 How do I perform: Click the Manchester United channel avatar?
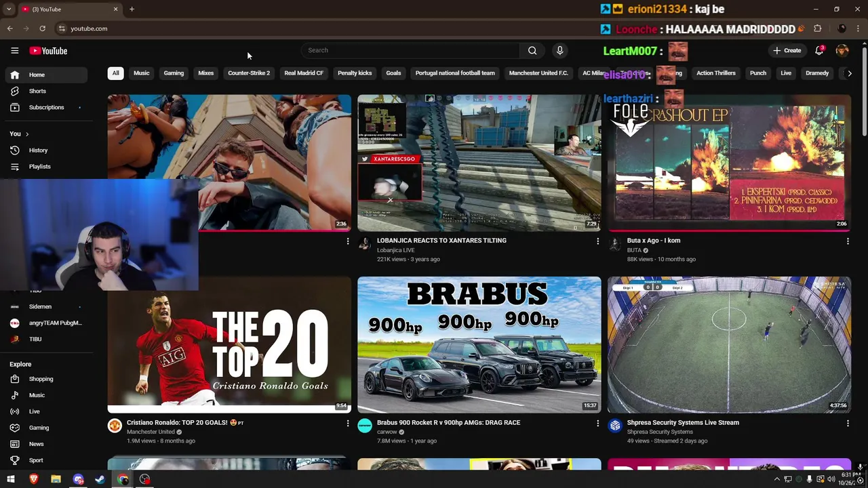[115, 426]
